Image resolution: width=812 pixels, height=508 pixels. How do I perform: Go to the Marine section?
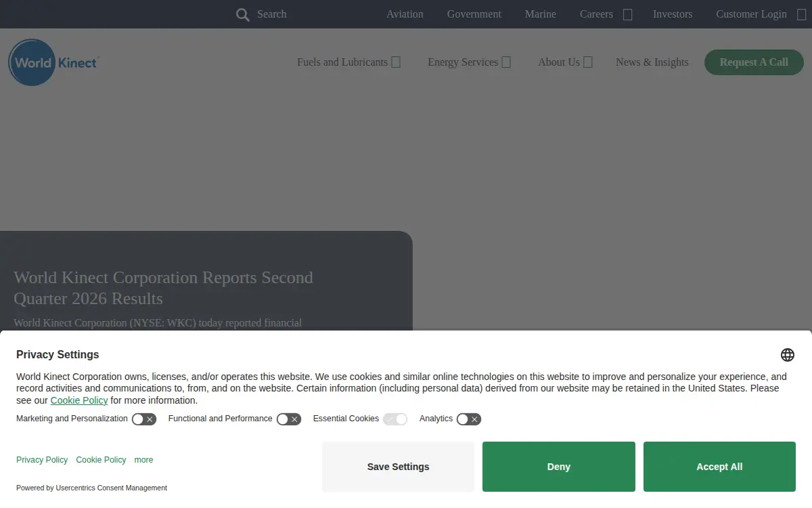[x=541, y=14]
